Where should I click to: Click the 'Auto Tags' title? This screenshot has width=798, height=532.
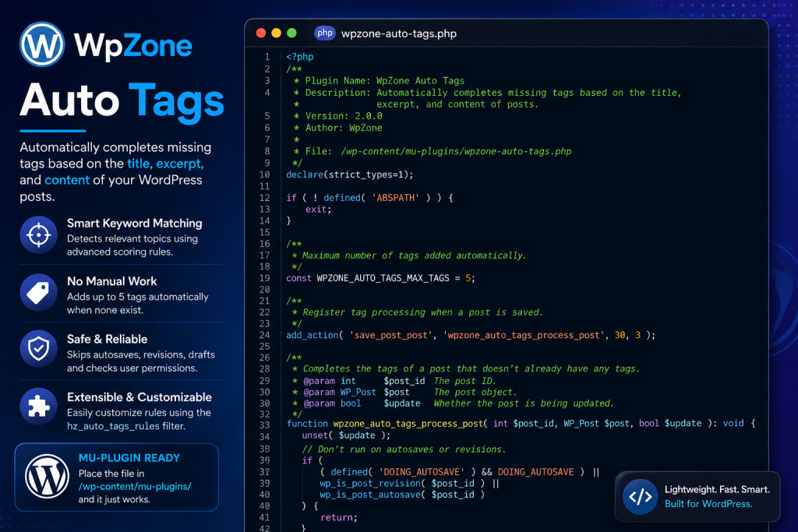point(122,100)
